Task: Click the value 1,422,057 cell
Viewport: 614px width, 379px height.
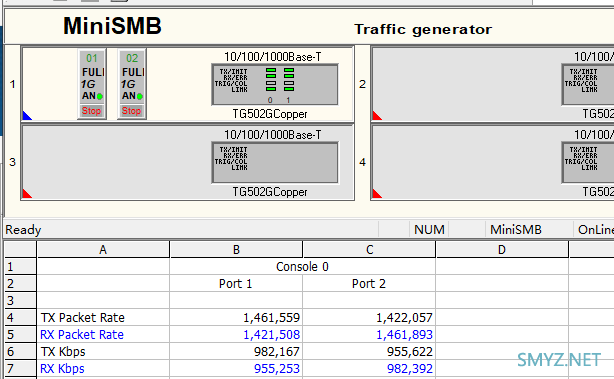Action: 369,317
